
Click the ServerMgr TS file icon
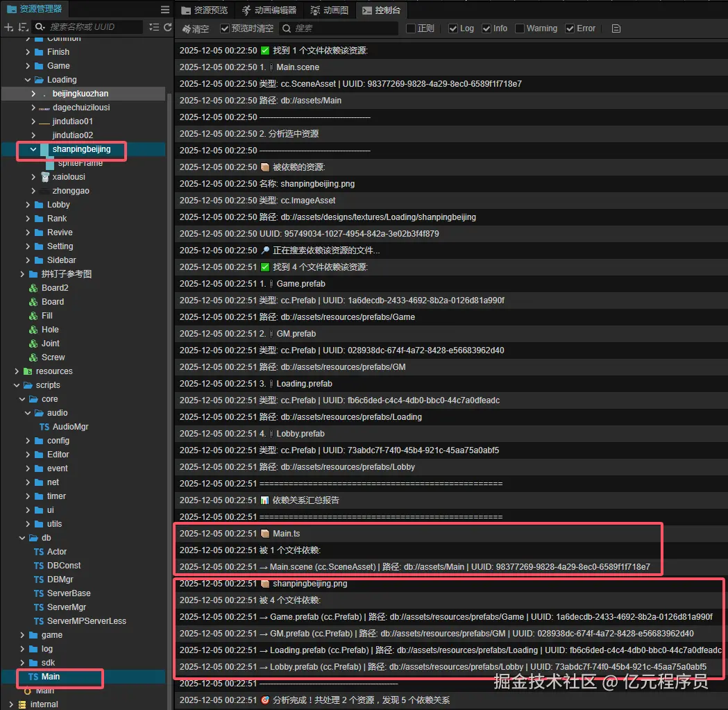[39, 607]
